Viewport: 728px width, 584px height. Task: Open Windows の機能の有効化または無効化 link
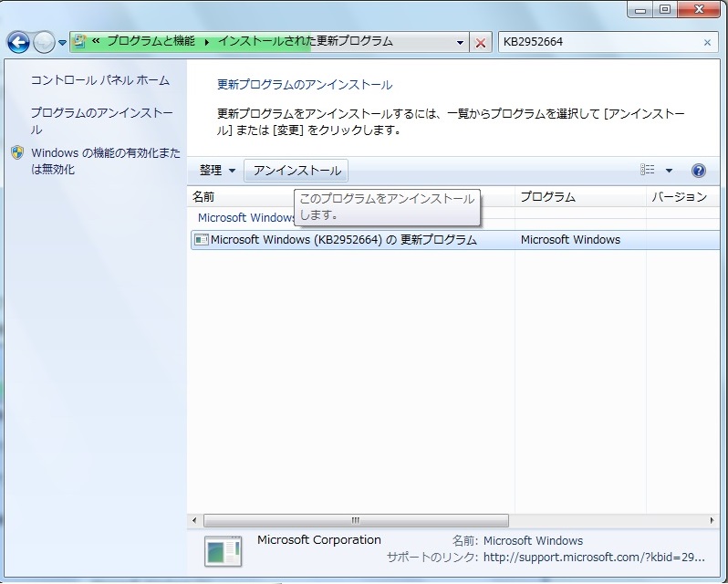(106, 162)
